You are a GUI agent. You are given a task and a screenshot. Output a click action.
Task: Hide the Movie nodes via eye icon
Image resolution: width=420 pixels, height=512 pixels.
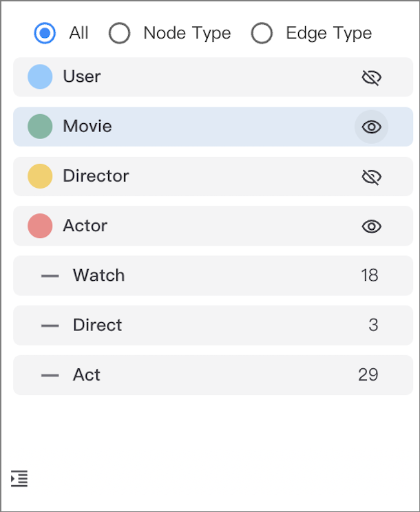[x=371, y=127]
